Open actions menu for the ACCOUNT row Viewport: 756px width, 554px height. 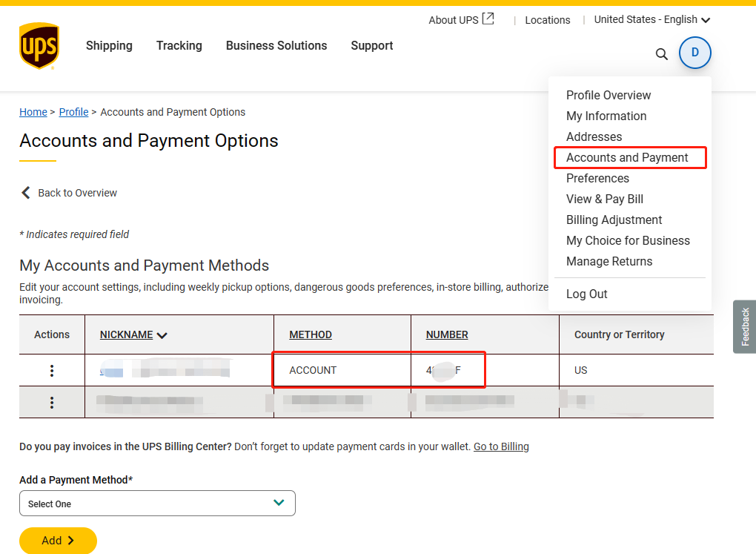click(52, 370)
